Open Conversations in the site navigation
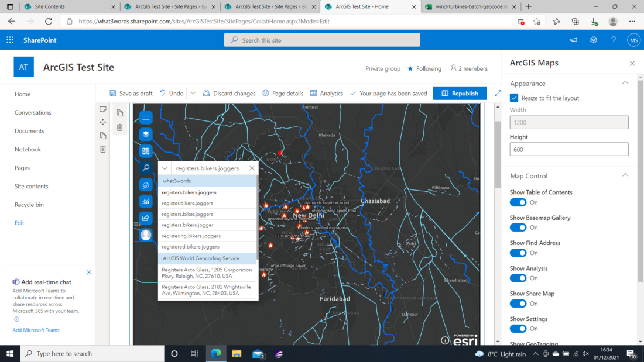Screen dimensions: 644x362 tap(33, 112)
